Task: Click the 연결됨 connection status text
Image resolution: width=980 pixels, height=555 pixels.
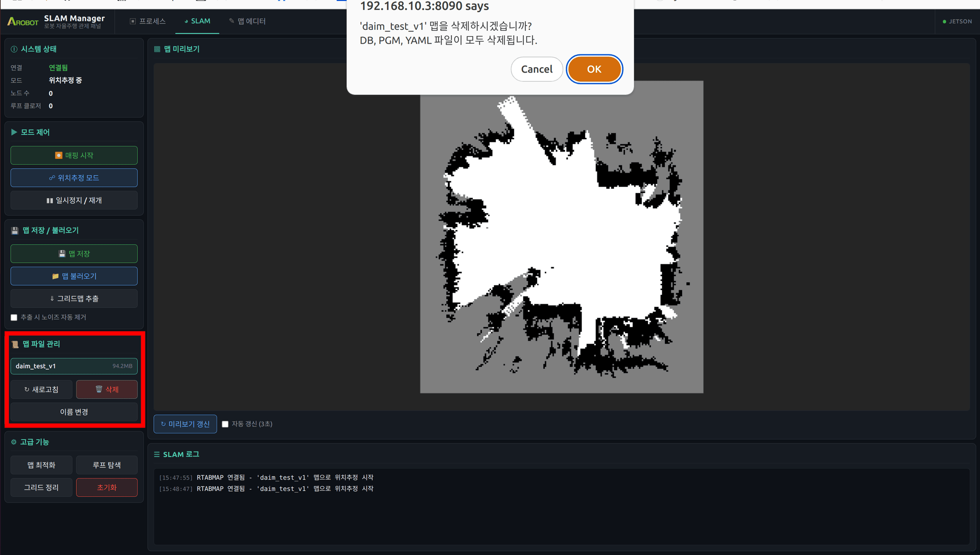Action: click(58, 68)
